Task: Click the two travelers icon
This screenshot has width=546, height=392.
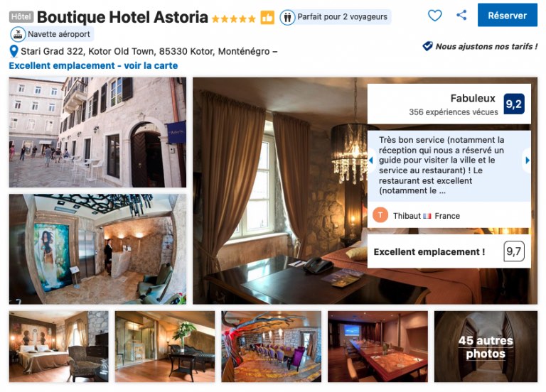Action: click(x=287, y=17)
